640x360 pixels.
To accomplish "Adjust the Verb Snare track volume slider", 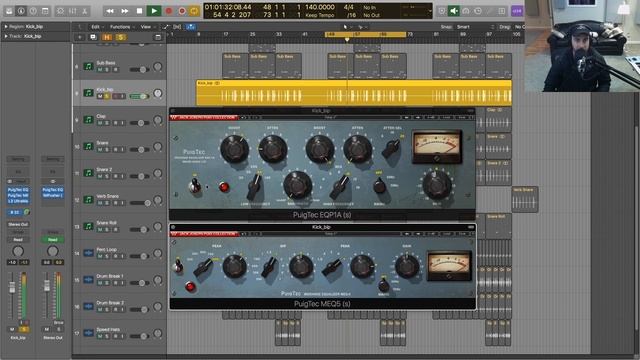I will [140, 203].
